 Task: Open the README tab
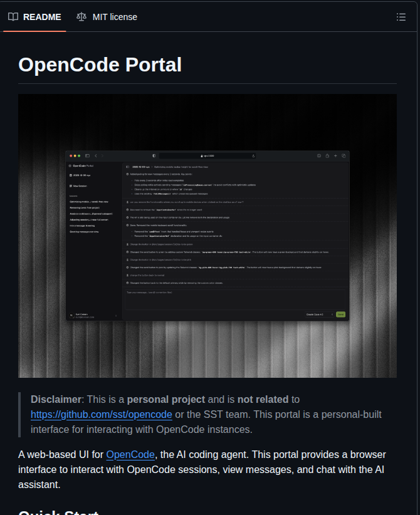(x=34, y=17)
